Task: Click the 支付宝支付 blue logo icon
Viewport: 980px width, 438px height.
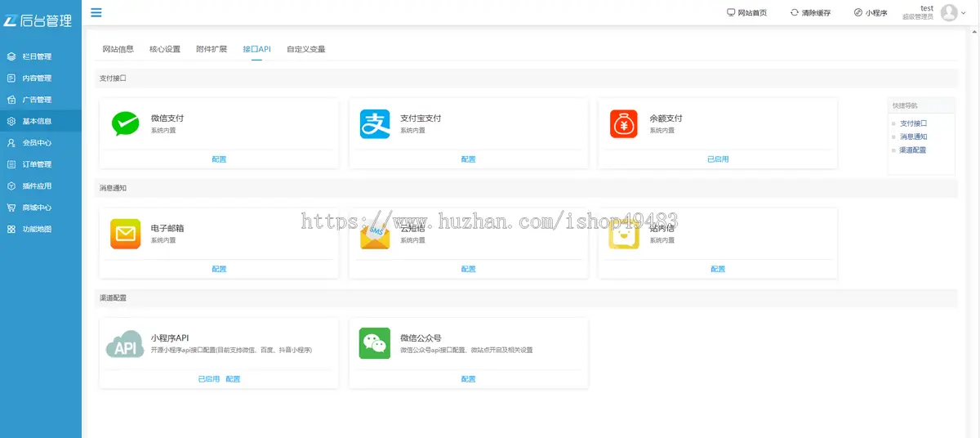Action: 375,123
